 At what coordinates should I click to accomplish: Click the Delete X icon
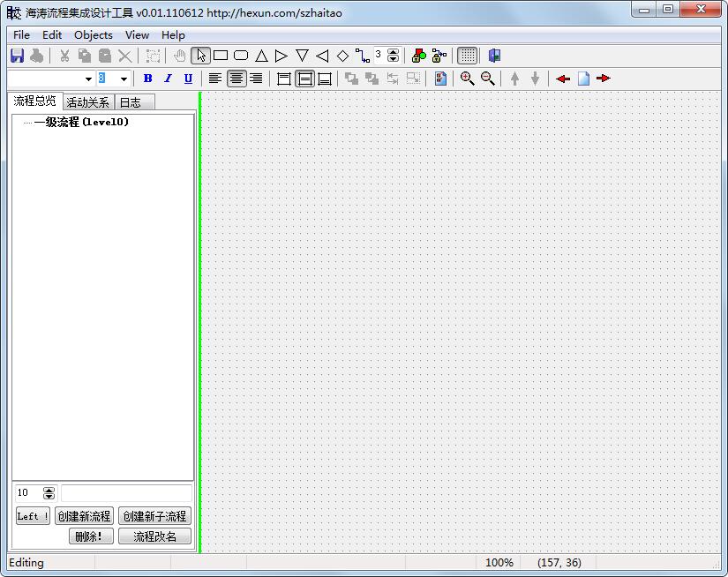pyautogui.click(x=125, y=56)
